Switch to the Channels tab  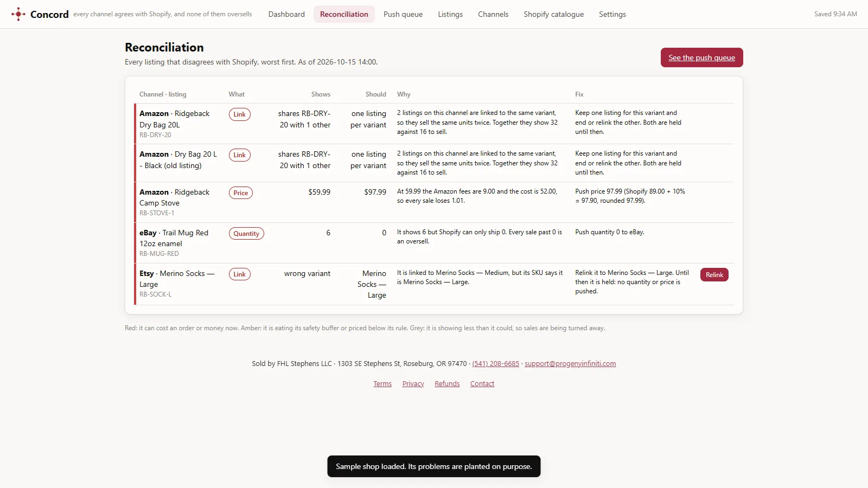click(493, 14)
